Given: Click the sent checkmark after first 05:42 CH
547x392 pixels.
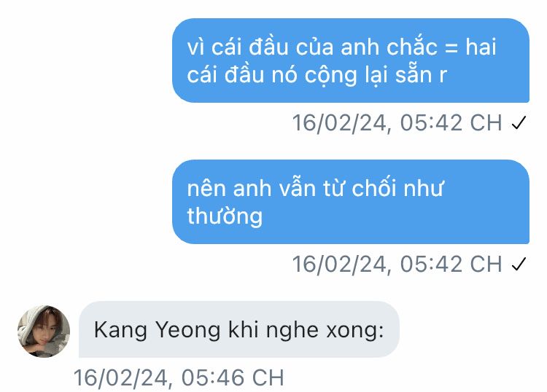Looking at the screenshot, I should pyautogui.click(x=519, y=122).
